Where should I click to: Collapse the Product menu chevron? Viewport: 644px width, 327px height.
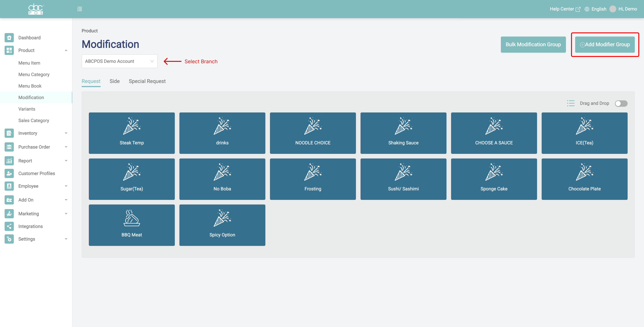pyautogui.click(x=66, y=50)
